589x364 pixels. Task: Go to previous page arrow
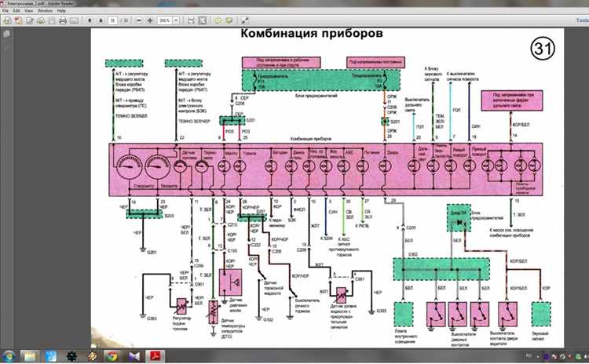tap(89, 20)
